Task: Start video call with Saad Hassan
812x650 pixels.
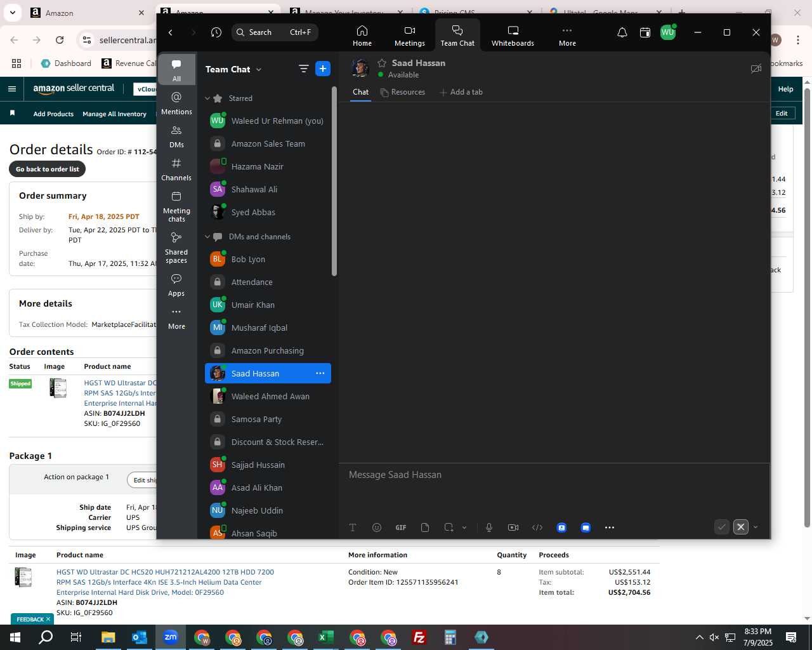Action: 756,69
